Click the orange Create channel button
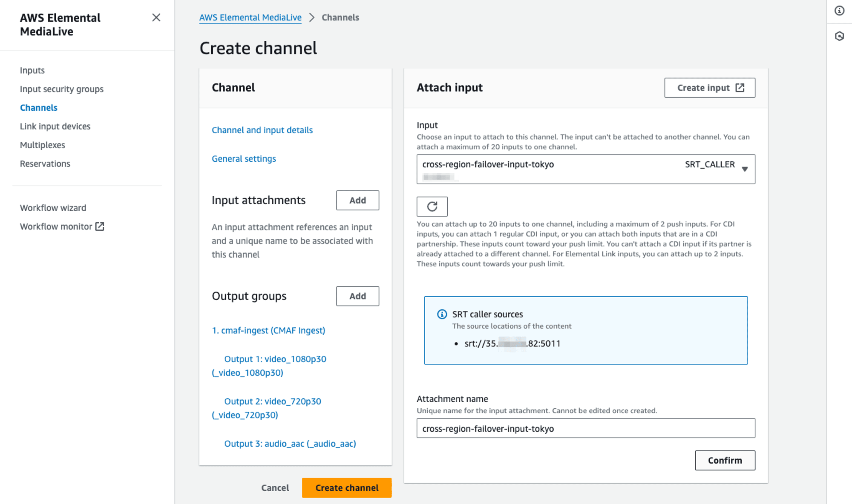852x504 pixels. pyautogui.click(x=347, y=488)
